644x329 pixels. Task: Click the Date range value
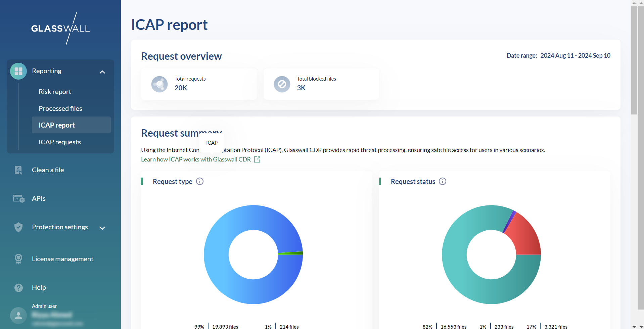576,55
